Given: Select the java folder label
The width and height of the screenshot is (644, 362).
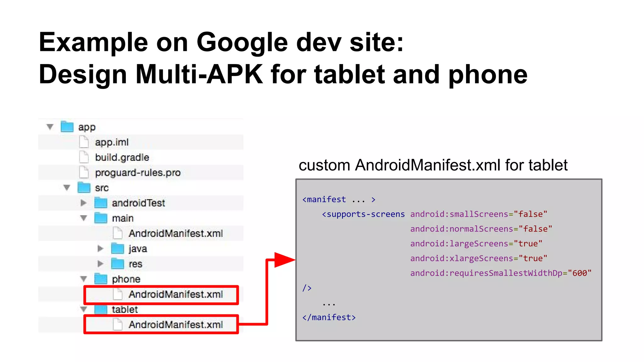Looking at the screenshot, I should coord(138,249).
